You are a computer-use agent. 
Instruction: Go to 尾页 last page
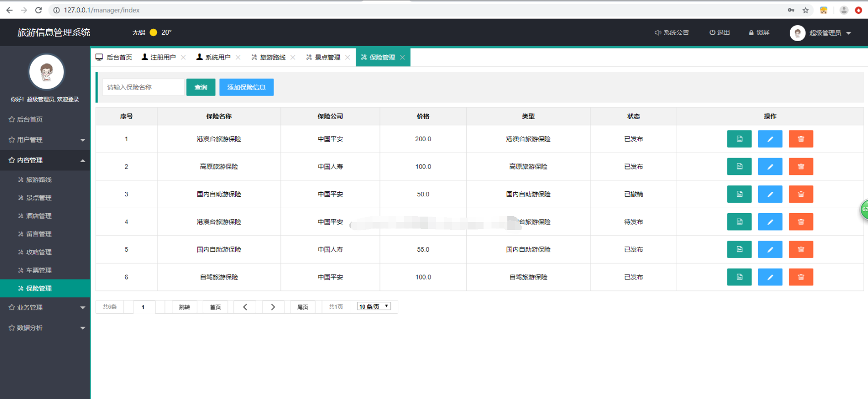[x=303, y=307]
